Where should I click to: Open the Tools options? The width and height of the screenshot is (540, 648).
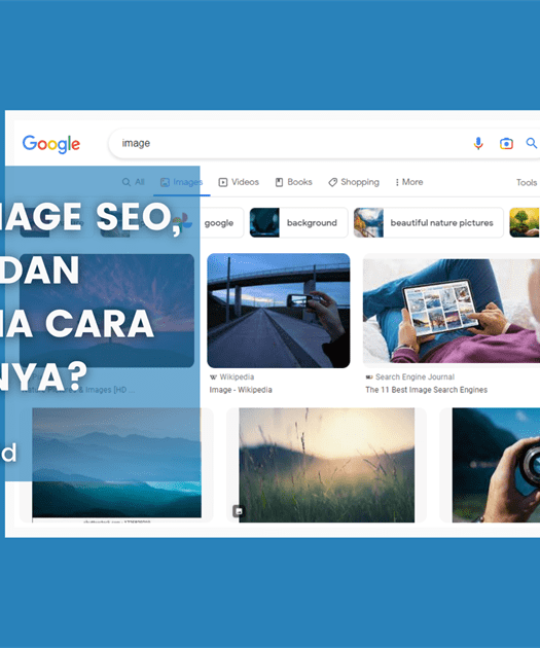(x=526, y=182)
